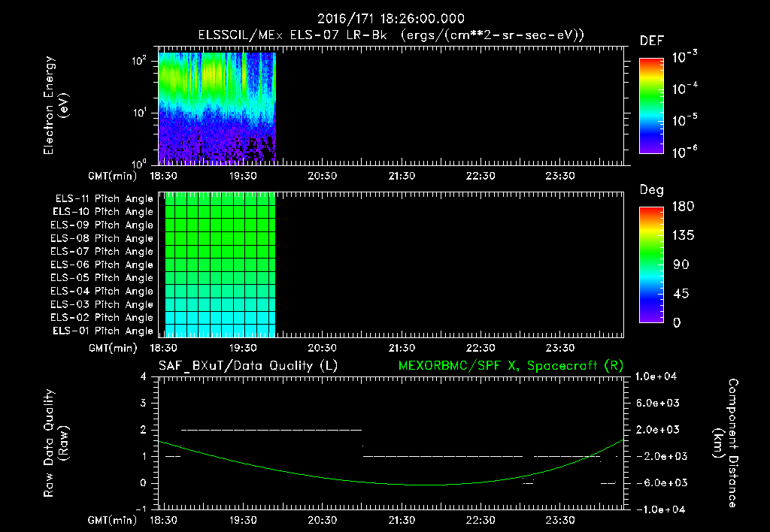The width and height of the screenshot is (770, 532).
Task: Click the Component Distance (km) axis label
Action: point(726,443)
